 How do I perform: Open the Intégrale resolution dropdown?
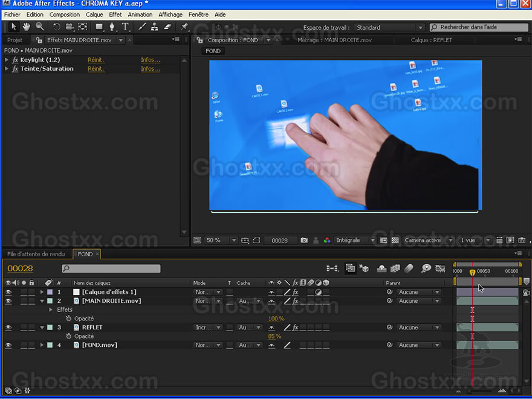354,240
